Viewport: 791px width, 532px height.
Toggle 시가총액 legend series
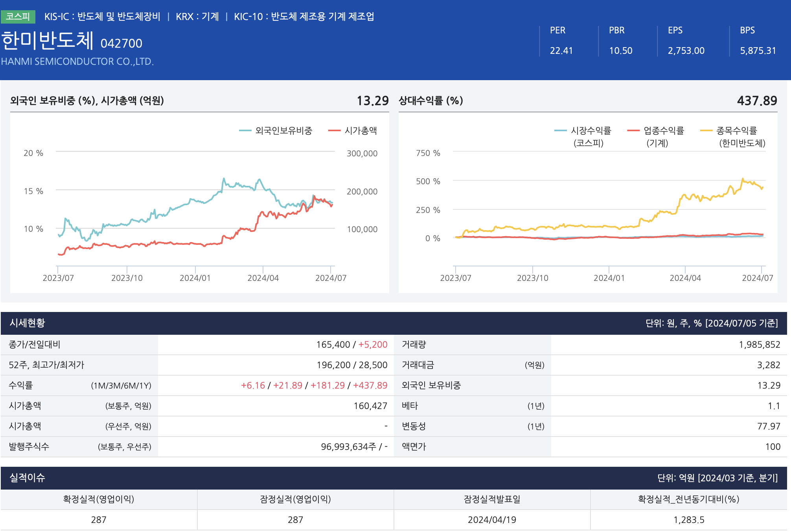(x=360, y=130)
